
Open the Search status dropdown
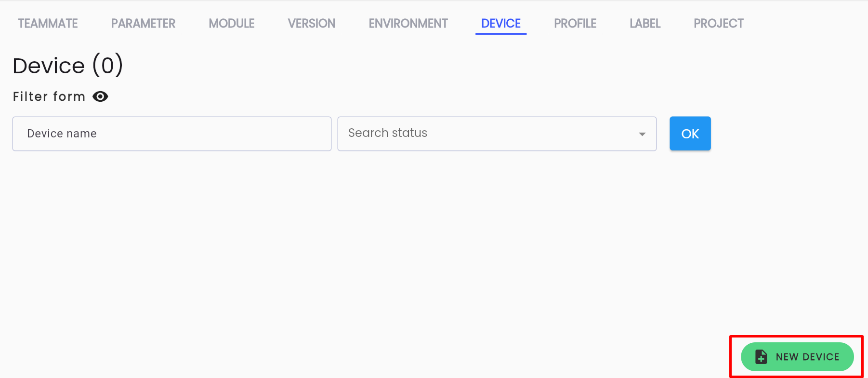tap(497, 134)
